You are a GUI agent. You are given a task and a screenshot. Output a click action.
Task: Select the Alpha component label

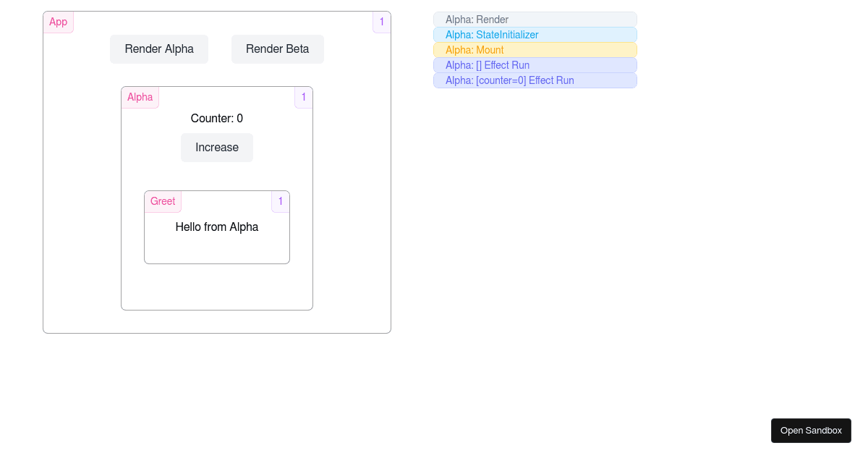click(x=140, y=98)
